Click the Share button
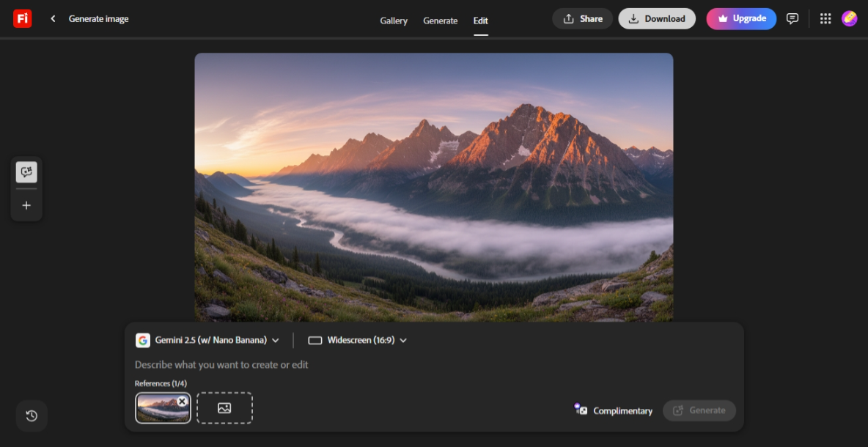The width and height of the screenshot is (868, 447). point(582,19)
